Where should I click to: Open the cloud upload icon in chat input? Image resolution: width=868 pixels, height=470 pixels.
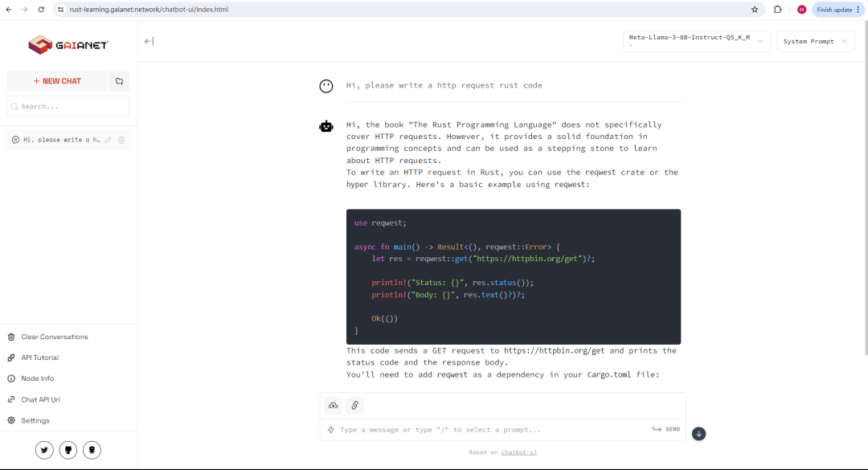point(333,406)
